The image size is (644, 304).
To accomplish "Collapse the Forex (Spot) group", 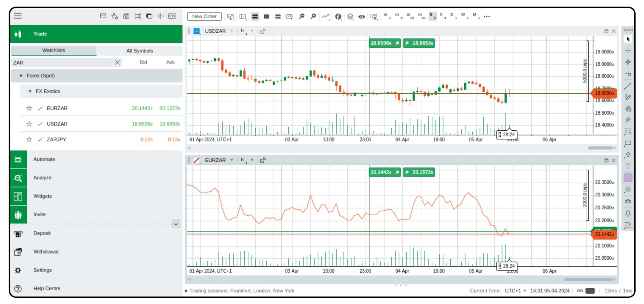I will click(x=21, y=76).
